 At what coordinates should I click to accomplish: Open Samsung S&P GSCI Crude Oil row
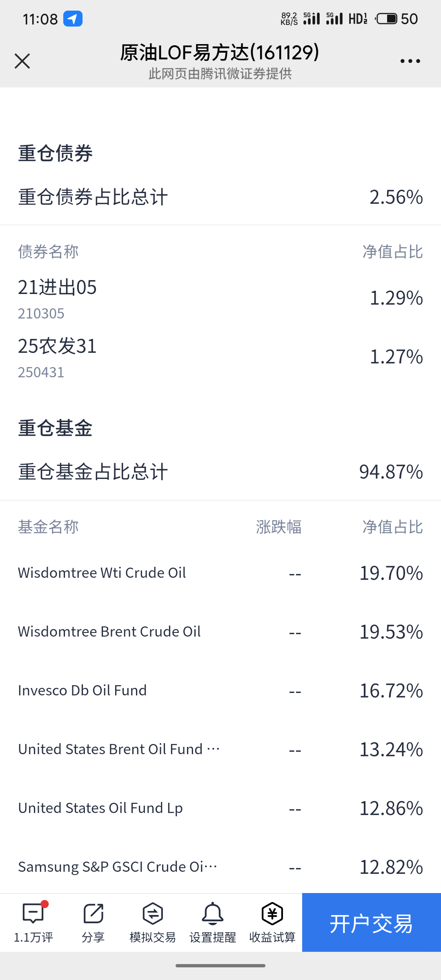pos(220,867)
